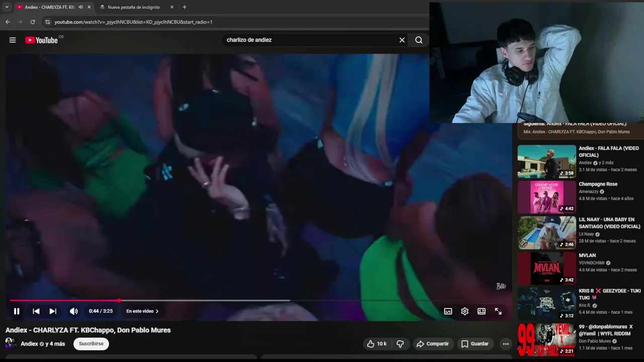
Task: Open the 'Mix: Andiex - CHARLYZA' playlist header
Action: click(576, 132)
